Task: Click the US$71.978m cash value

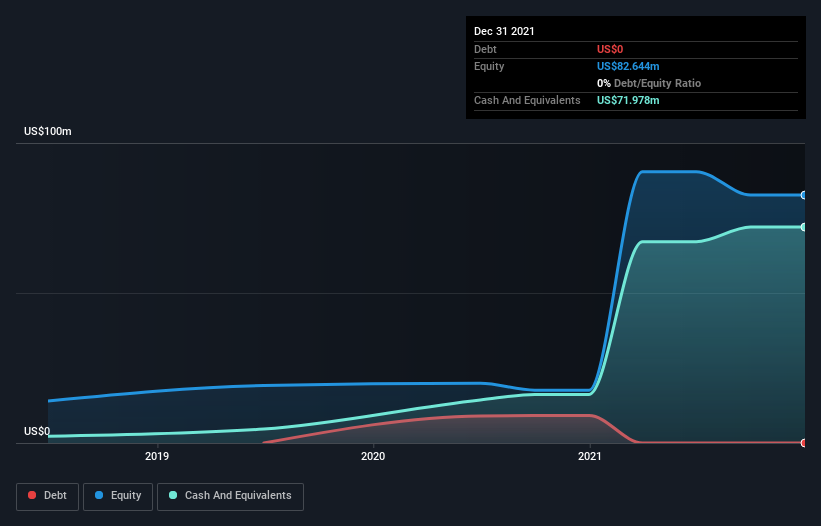Action: coord(628,100)
